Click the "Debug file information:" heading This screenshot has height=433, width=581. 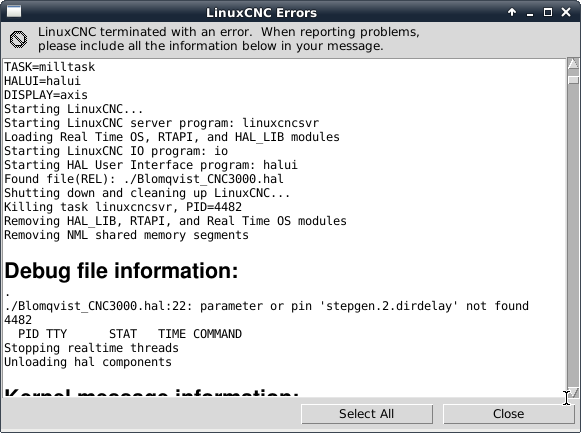pyautogui.click(x=121, y=271)
